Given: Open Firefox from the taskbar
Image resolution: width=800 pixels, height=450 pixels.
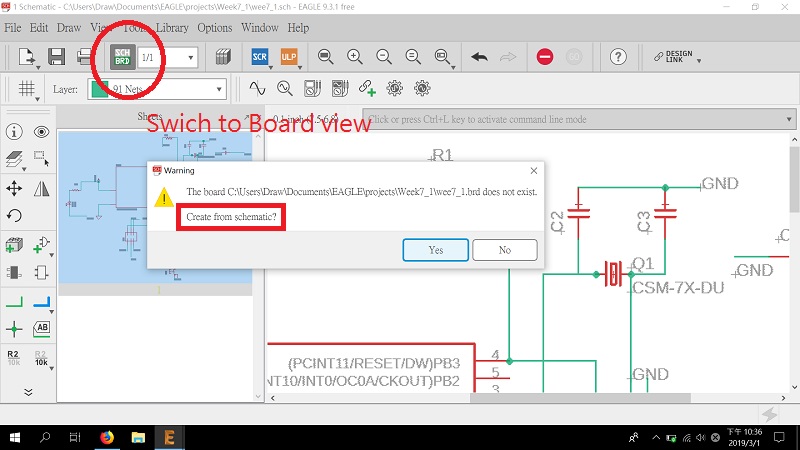Looking at the screenshot, I should click(x=107, y=437).
